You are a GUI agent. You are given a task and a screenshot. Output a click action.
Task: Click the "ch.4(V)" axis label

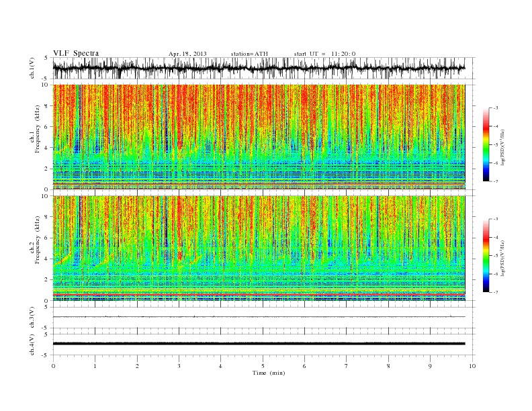32,345
